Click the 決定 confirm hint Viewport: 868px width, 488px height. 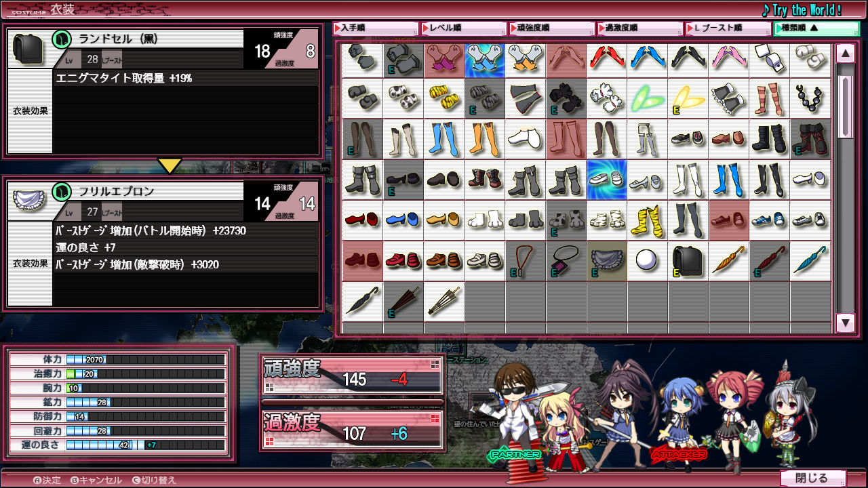pyautogui.click(x=47, y=480)
